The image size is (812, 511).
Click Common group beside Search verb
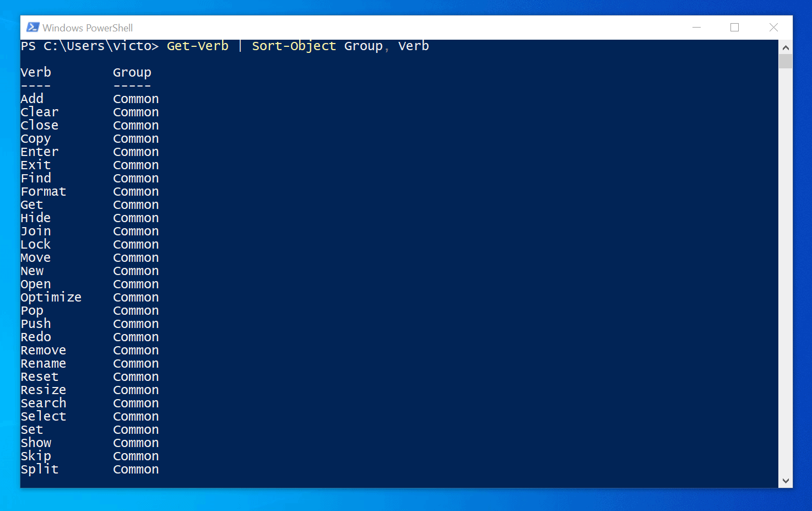coord(136,403)
